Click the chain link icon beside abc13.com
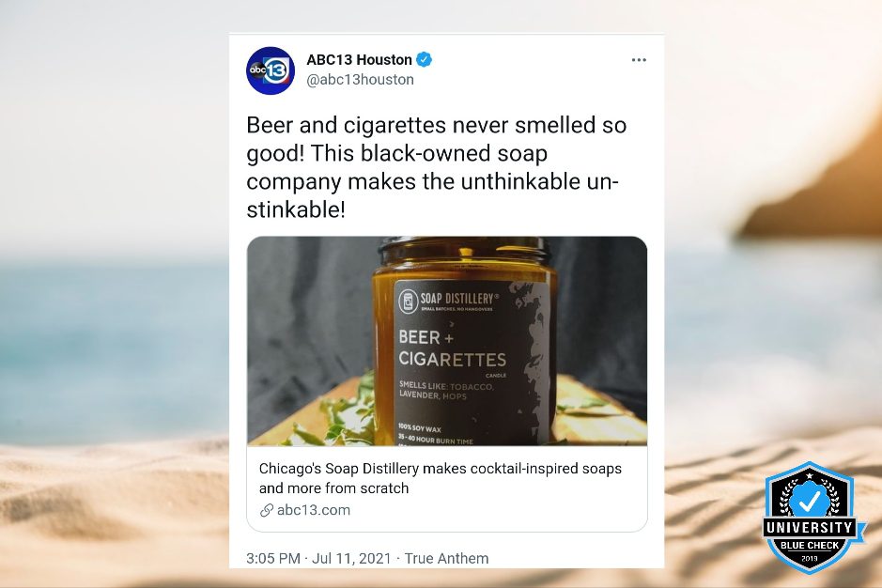 click(x=266, y=510)
